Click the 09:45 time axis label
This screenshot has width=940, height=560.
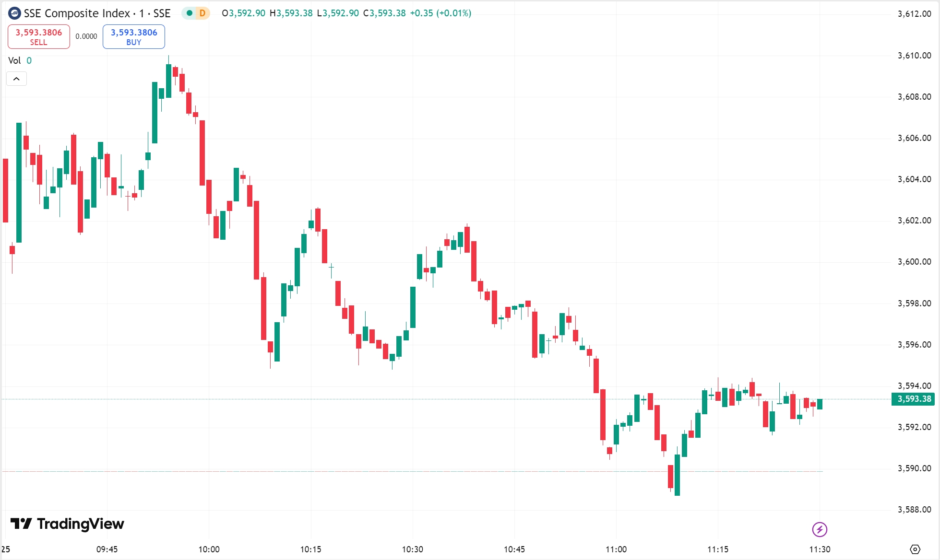pyautogui.click(x=107, y=549)
